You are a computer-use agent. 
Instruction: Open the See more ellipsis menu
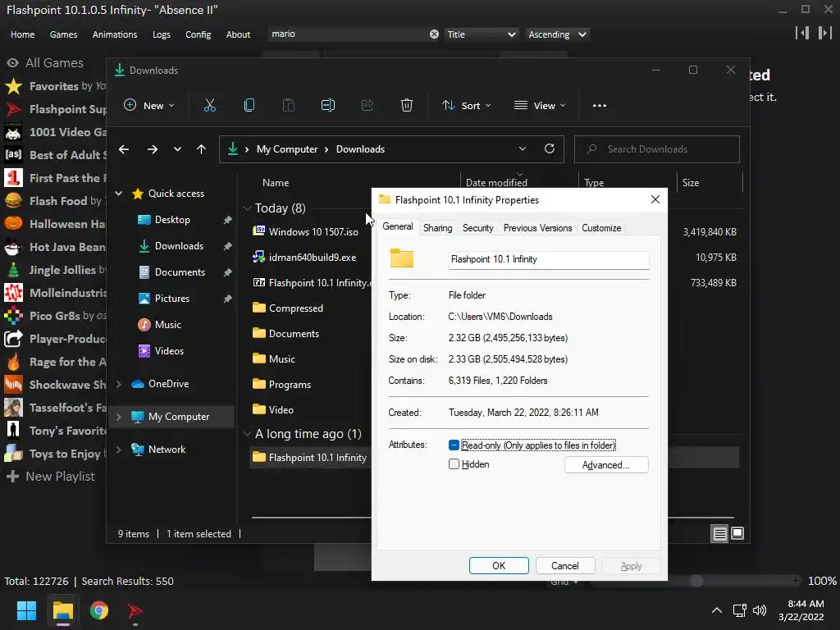(600, 106)
